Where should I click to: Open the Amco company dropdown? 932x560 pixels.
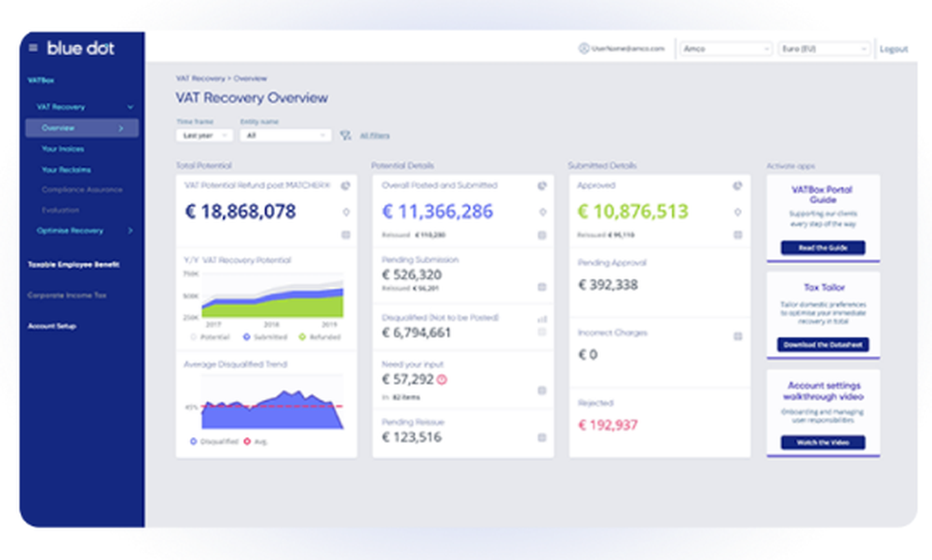click(726, 48)
